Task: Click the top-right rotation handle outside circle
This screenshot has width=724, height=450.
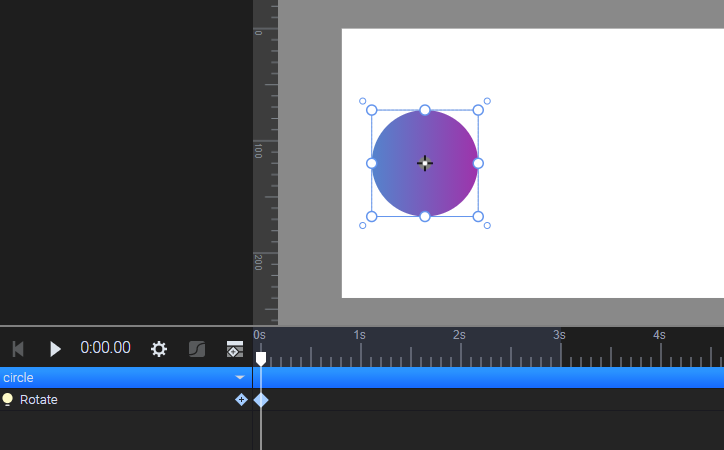Action: [487, 101]
